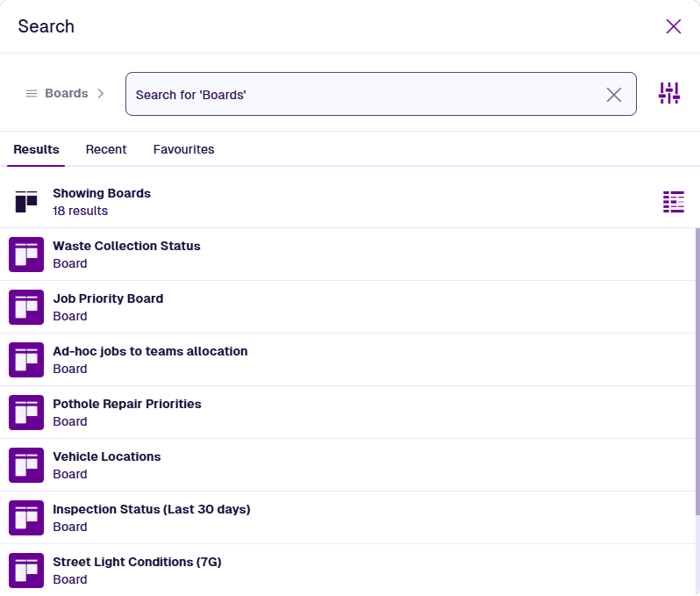Click the Vehicle Locations board icon

[x=26, y=465]
